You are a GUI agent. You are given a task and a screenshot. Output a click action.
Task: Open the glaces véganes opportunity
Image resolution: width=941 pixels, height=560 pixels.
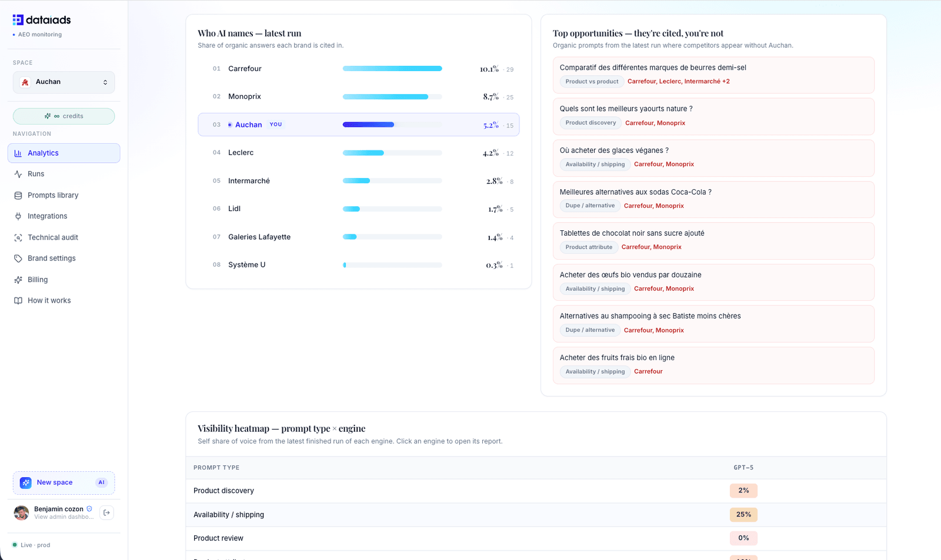coord(713,158)
